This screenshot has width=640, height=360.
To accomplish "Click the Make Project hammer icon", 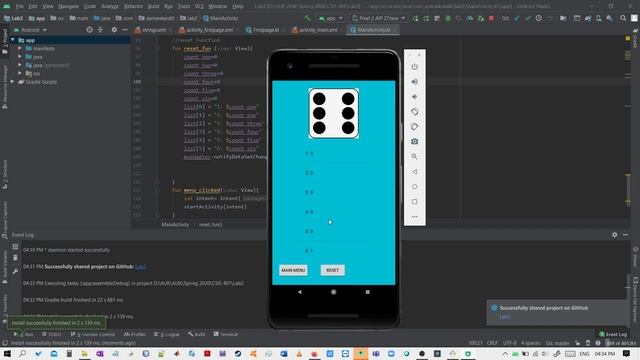I will pos(307,18).
